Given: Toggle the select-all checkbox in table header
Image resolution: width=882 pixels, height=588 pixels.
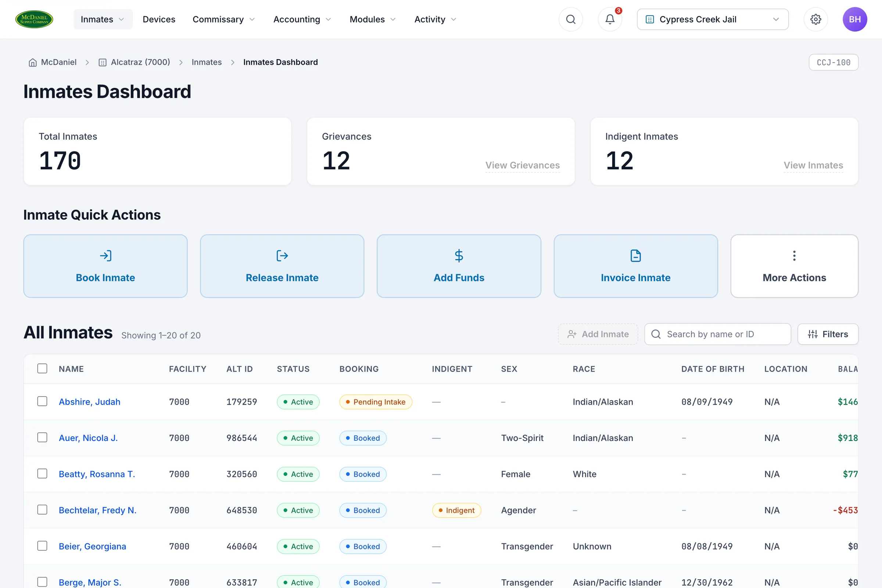Looking at the screenshot, I should (x=42, y=369).
